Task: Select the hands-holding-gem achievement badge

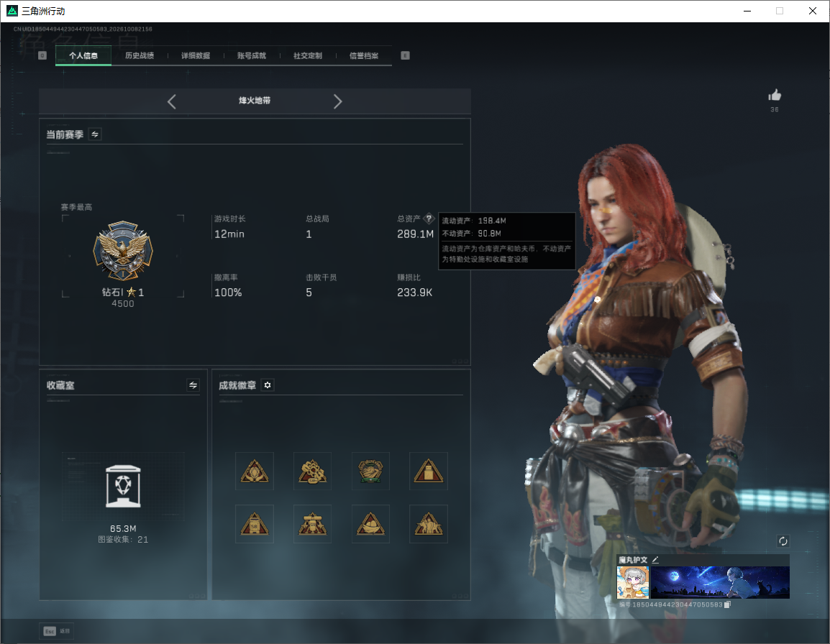Action: click(x=255, y=471)
